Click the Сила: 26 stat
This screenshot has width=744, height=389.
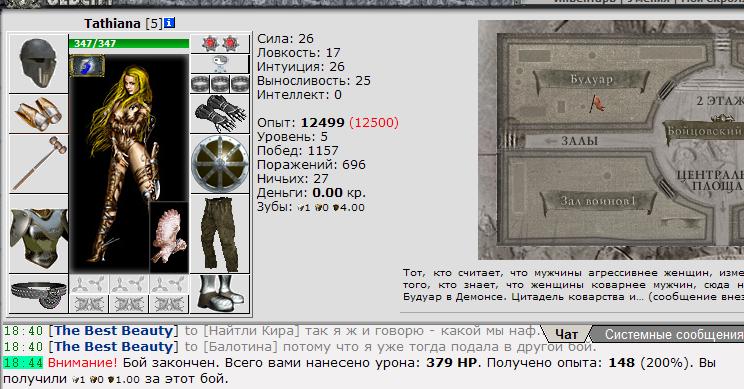(x=285, y=38)
